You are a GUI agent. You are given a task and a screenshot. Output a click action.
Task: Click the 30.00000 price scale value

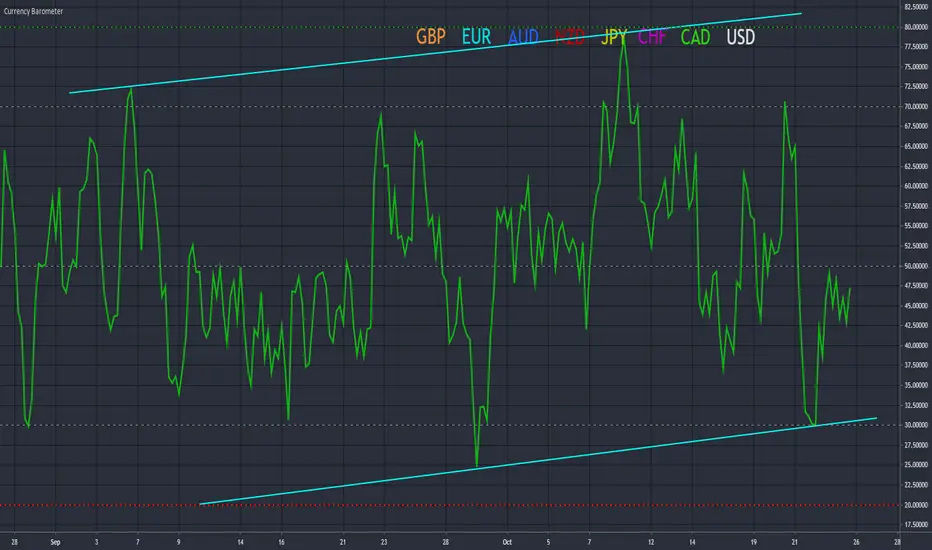click(x=916, y=425)
